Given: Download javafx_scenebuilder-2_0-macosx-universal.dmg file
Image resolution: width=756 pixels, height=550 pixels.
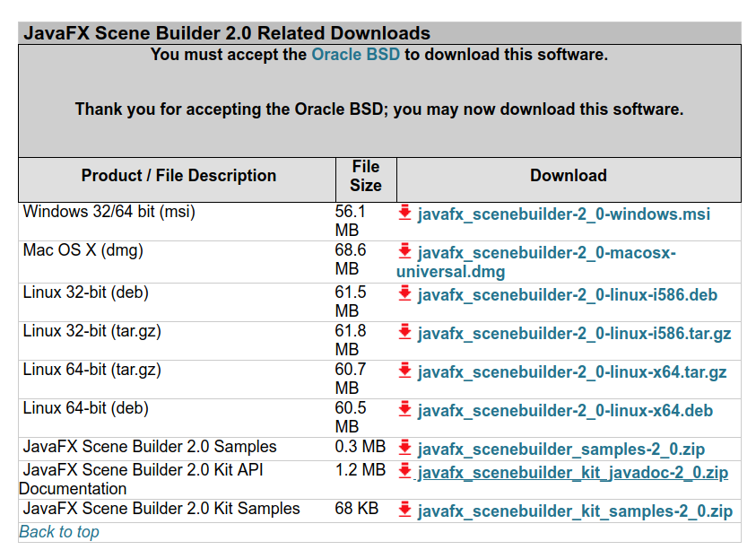Looking at the screenshot, I should (536, 262).
